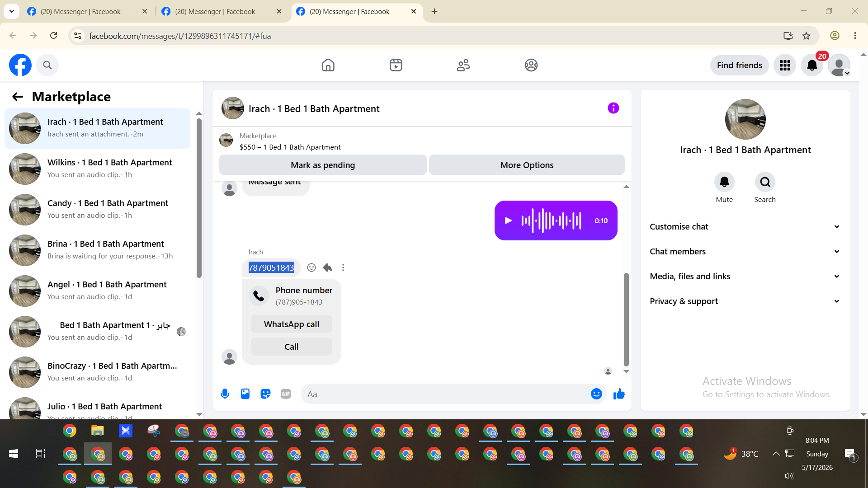Start a WhatsApp call to phone number
Image resolution: width=868 pixels, height=488 pixels.
coord(292,324)
